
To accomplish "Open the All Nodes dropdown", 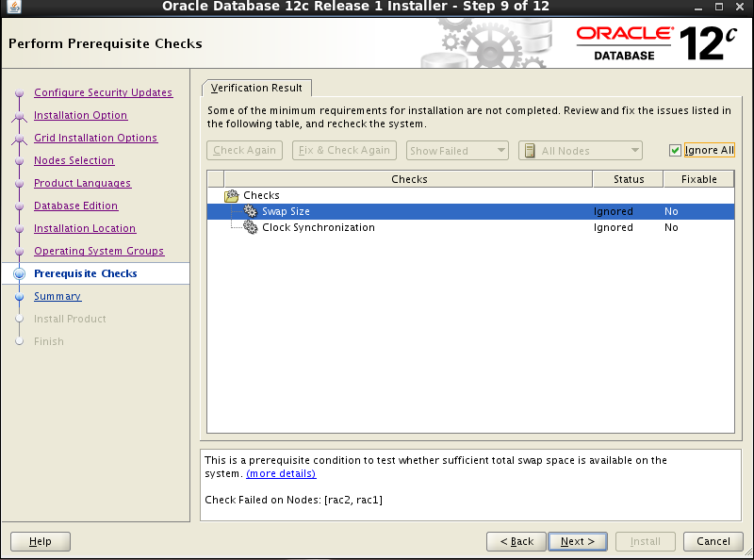I will coord(581,151).
